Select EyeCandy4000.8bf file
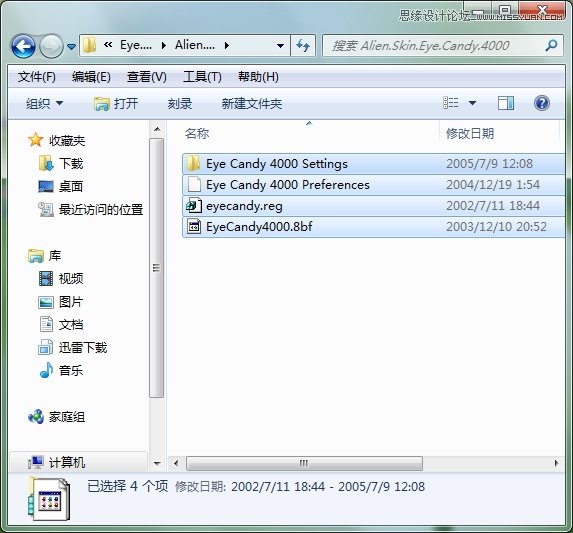The width and height of the screenshot is (573, 533). click(x=373, y=227)
